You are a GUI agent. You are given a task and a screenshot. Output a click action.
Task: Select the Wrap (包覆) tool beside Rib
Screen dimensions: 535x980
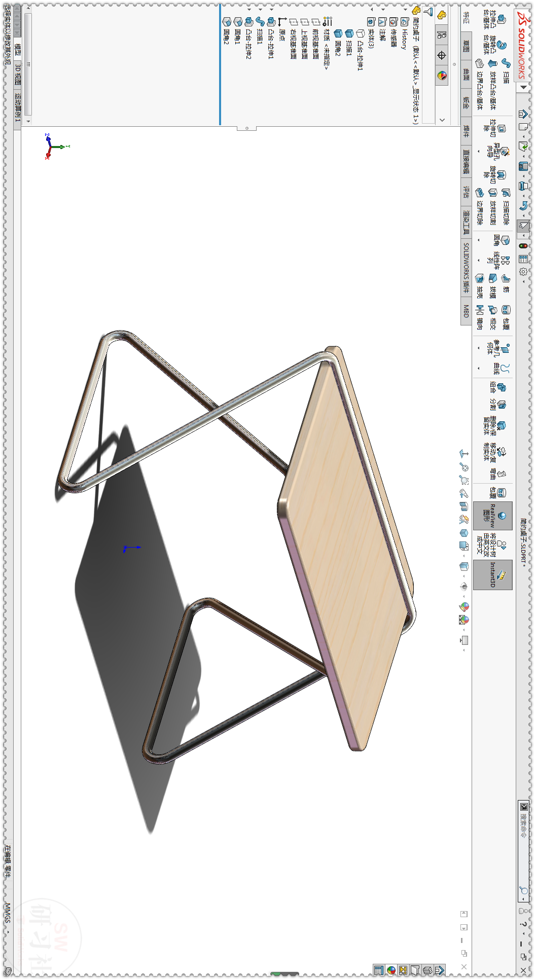(x=506, y=317)
